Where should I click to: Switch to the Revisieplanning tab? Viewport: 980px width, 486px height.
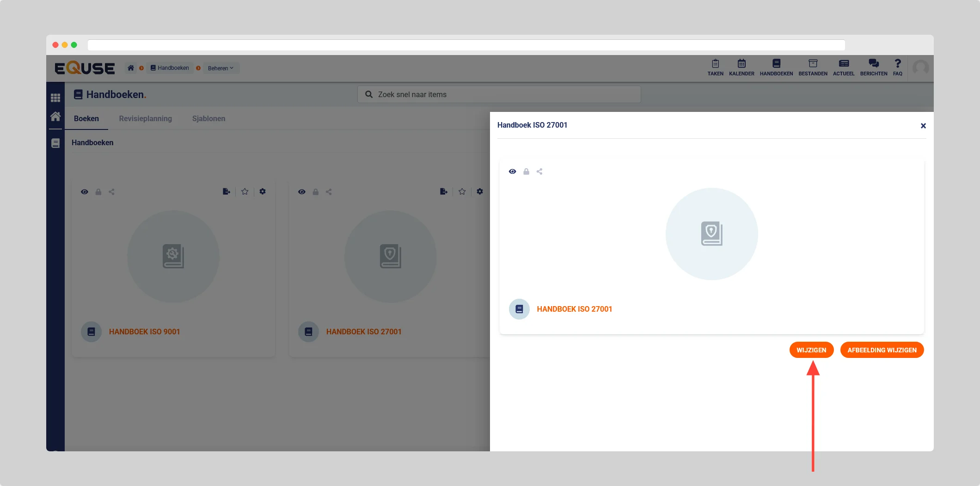pos(145,118)
